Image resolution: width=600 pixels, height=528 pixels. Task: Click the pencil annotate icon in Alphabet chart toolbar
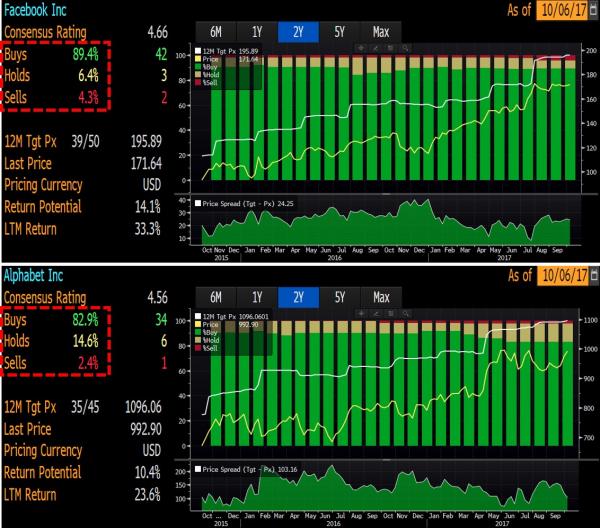pyautogui.click(x=376, y=314)
